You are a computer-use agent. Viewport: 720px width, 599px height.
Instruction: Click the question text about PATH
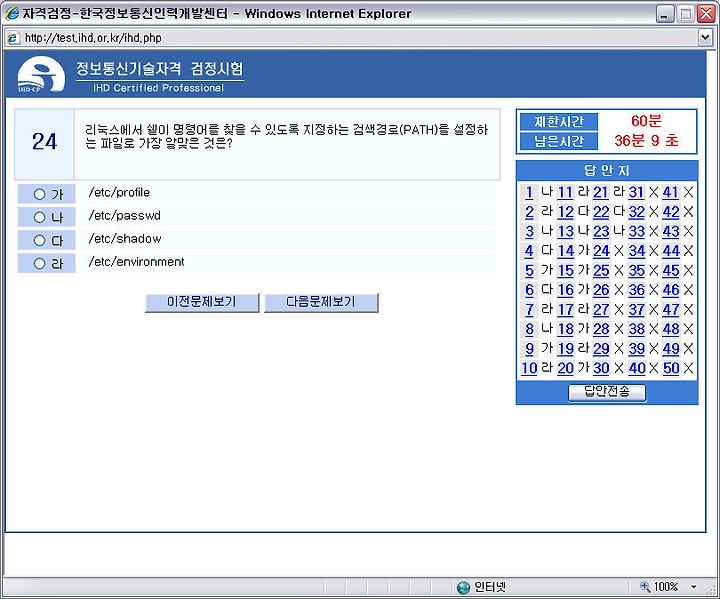point(287,136)
